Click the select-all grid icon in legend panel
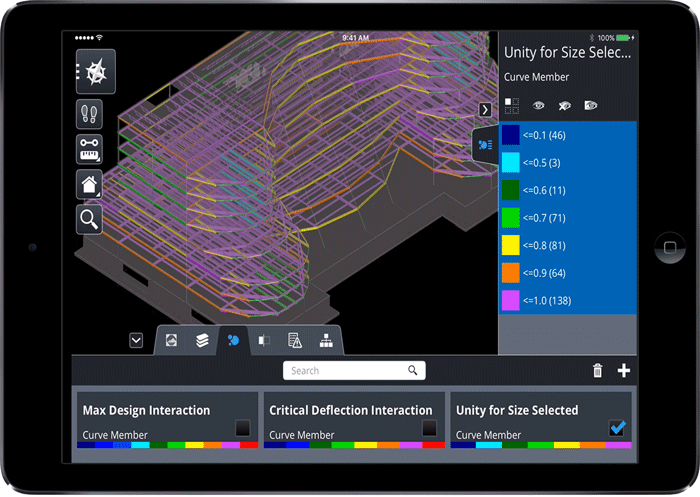This screenshot has width=700, height=497. tap(511, 104)
